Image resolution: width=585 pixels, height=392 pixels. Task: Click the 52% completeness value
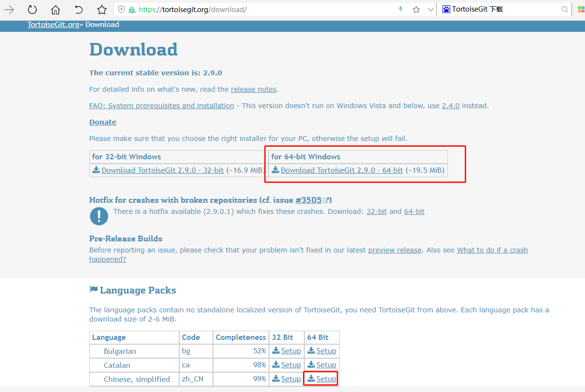tap(260, 351)
